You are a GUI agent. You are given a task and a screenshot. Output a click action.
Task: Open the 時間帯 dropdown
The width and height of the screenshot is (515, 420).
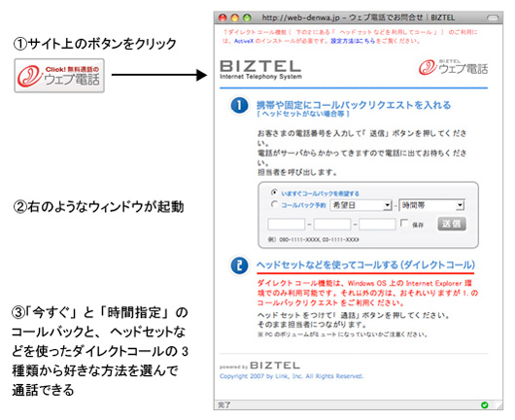pyautogui.click(x=431, y=205)
